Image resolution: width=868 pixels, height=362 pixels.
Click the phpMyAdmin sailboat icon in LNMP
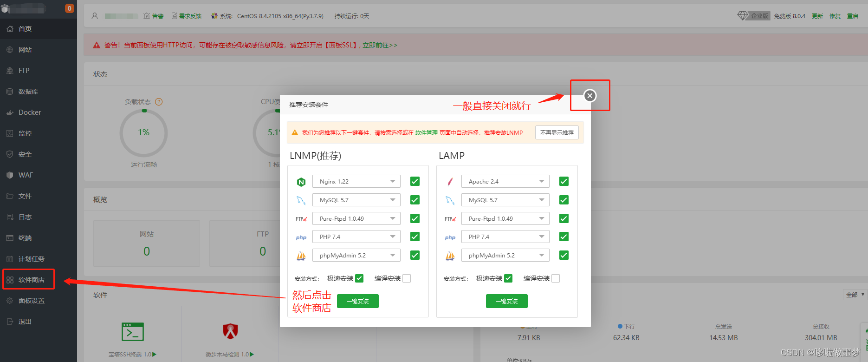[x=301, y=256]
